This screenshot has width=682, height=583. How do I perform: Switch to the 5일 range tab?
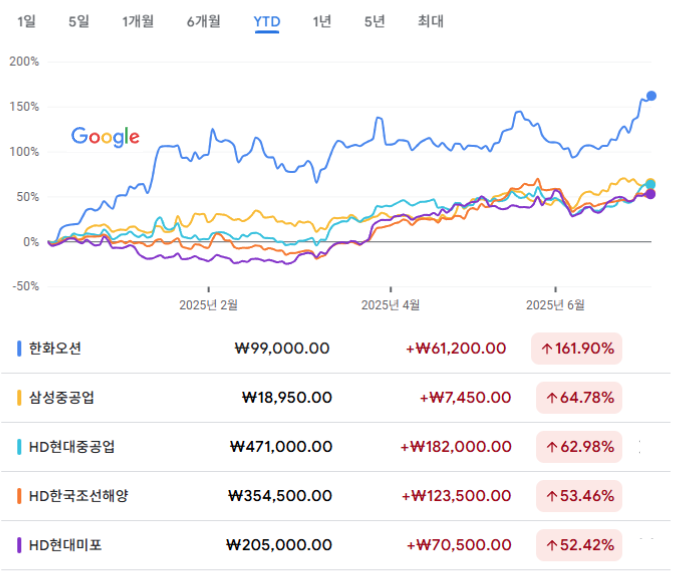(79, 21)
